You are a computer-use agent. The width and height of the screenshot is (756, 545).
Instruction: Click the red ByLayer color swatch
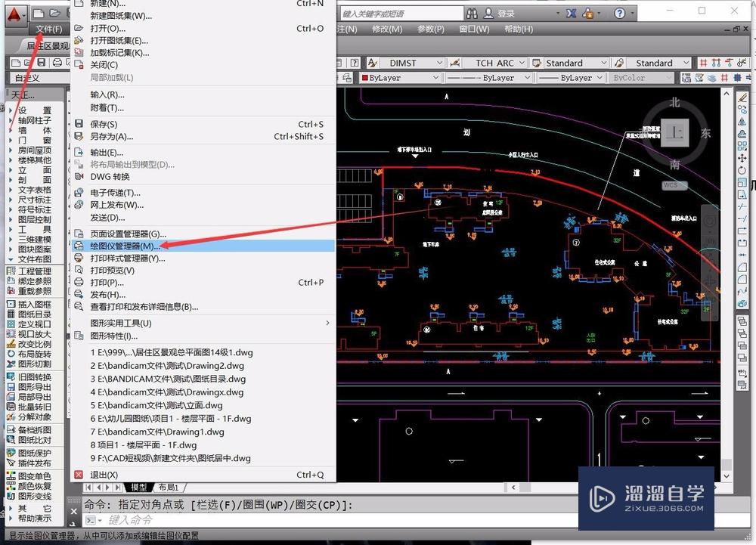coord(366,77)
